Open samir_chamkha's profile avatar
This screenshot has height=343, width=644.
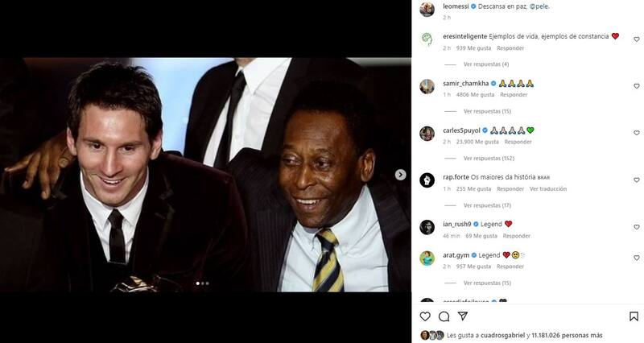coord(427,86)
